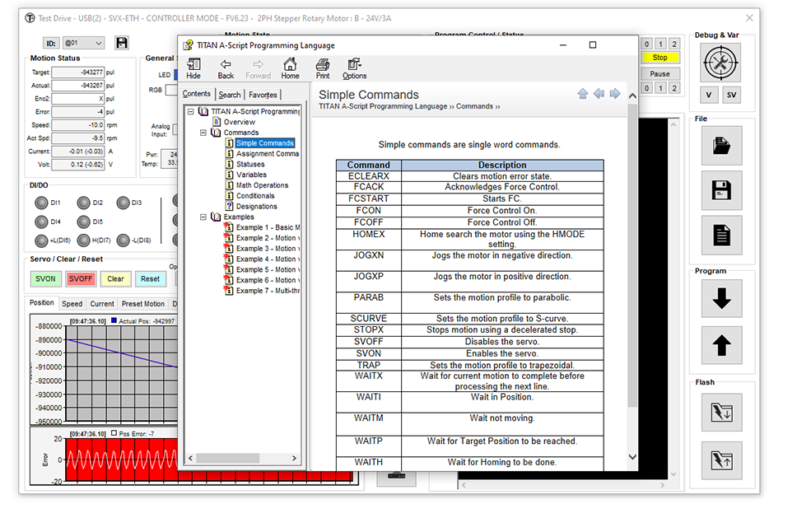Click the open file folder icon

click(x=721, y=146)
